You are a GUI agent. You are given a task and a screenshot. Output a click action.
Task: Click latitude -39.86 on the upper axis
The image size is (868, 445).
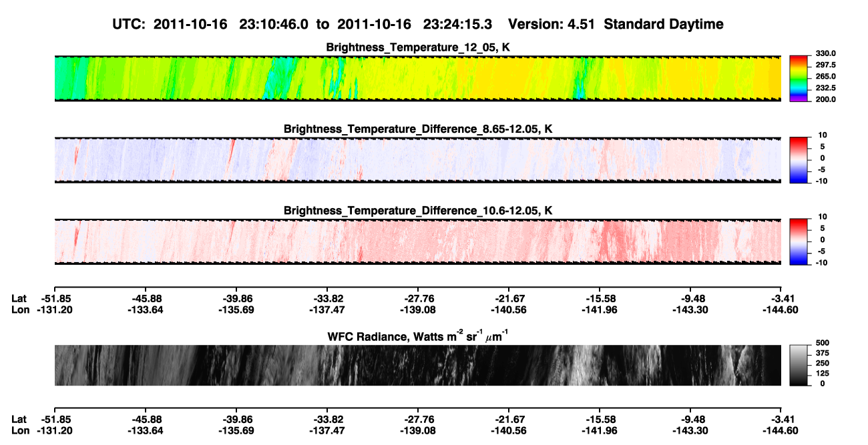[236, 298]
